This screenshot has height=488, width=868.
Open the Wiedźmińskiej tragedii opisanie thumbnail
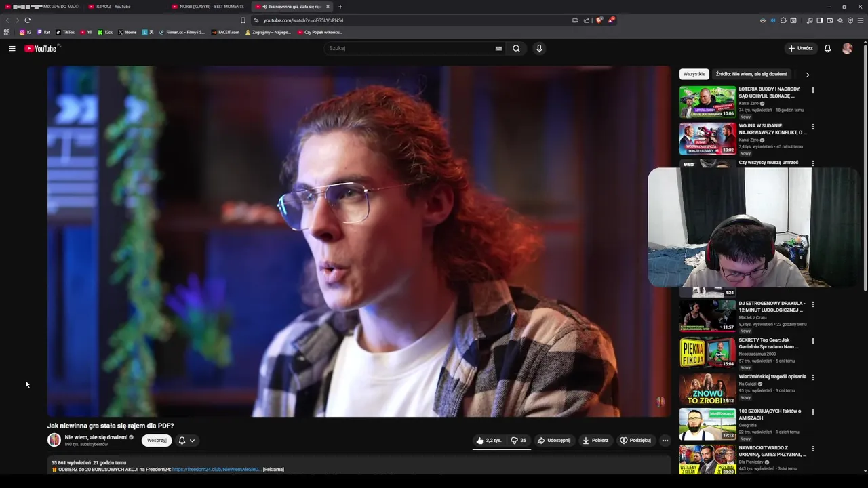click(707, 390)
